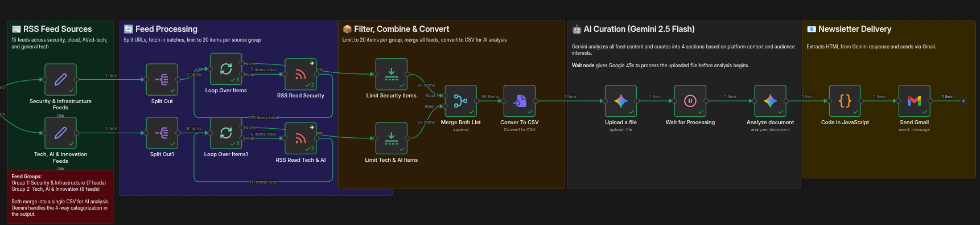Click the Send Gmail node
The height and width of the screenshot is (225, 980).
[915, 101]
